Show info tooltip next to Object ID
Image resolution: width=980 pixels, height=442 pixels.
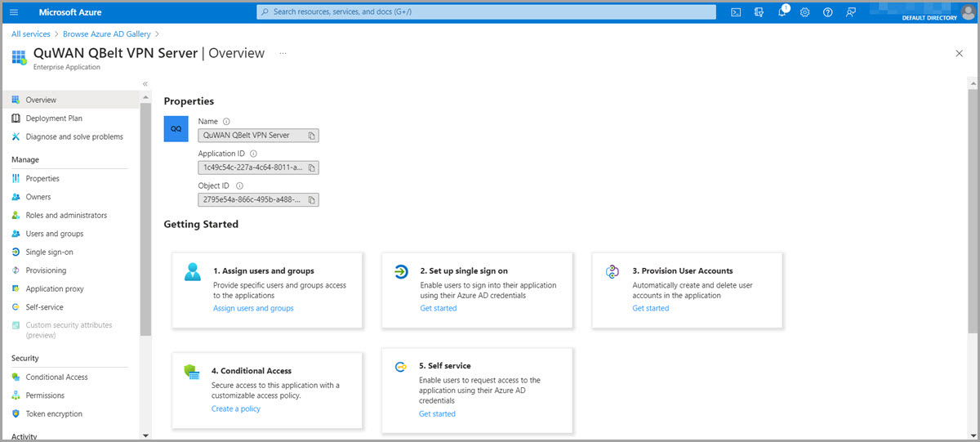point(239,185)
